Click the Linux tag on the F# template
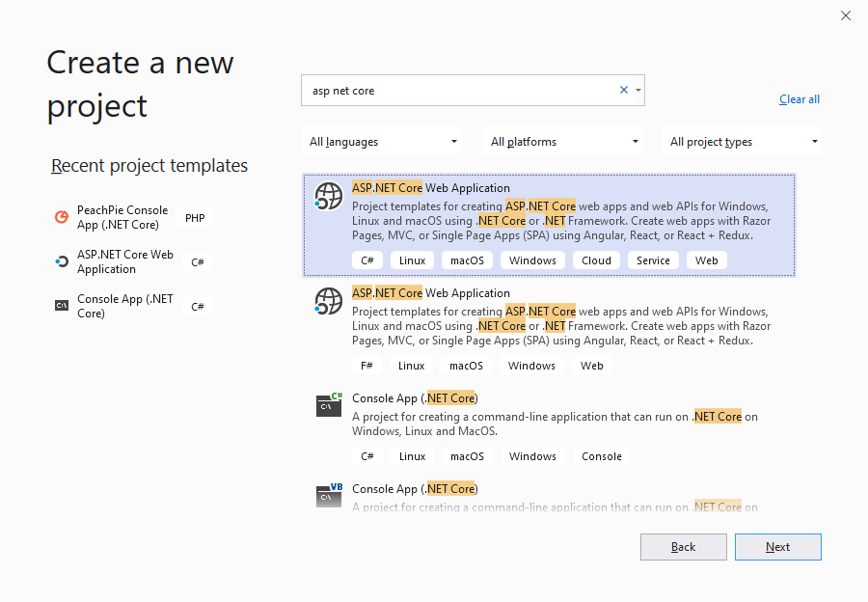 (411, 366)
